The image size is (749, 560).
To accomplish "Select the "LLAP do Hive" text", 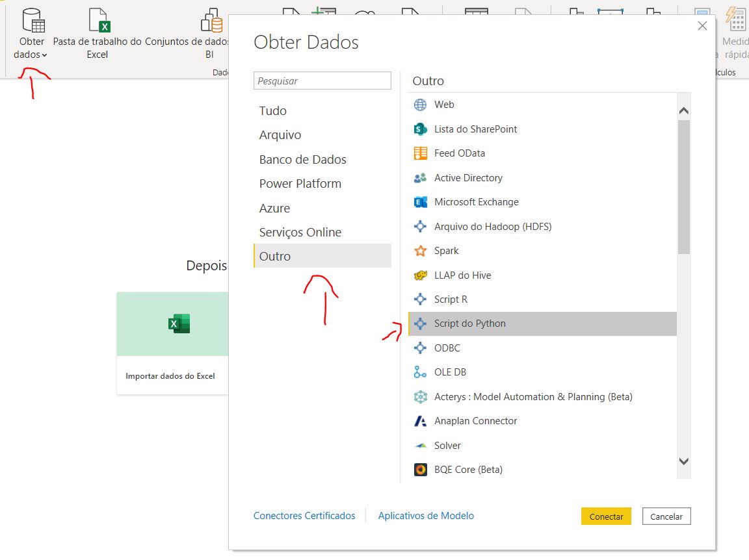I will tap(462, 275).
